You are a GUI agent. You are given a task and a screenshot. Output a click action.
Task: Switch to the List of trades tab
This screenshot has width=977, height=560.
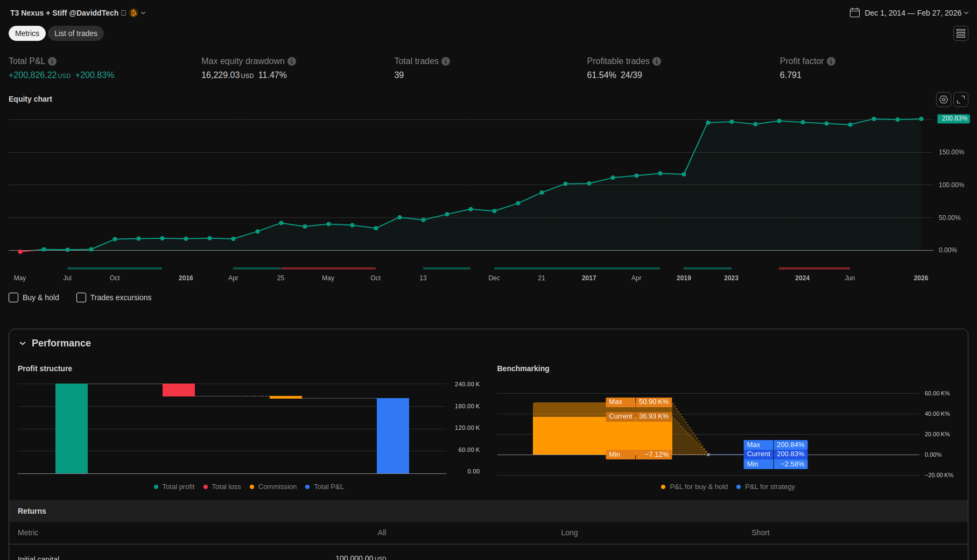(76, 33)
